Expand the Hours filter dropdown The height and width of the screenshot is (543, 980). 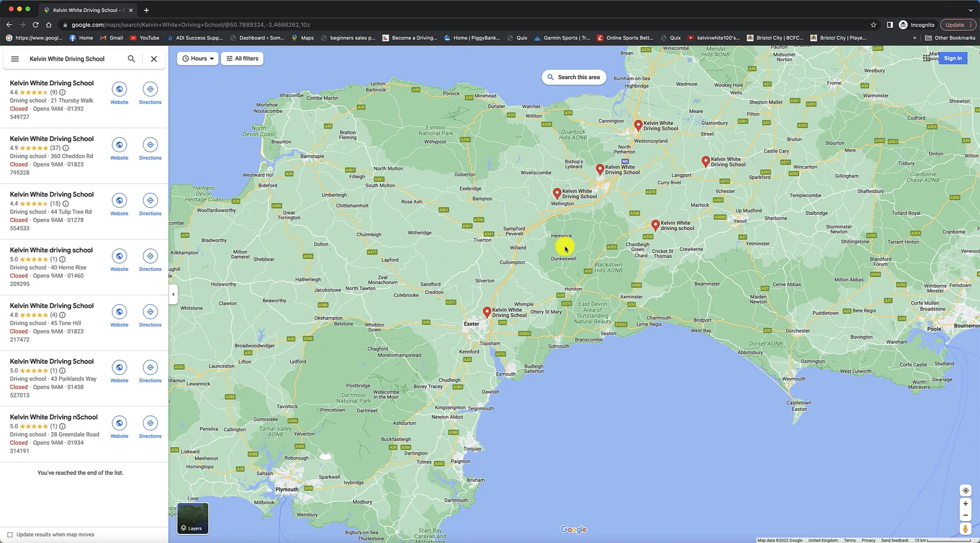point(198,59)
